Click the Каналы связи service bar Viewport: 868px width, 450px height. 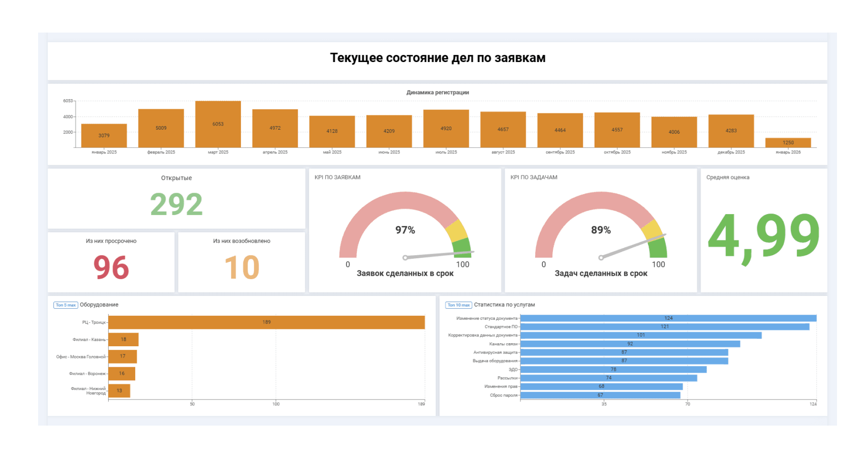click(630, 344)
